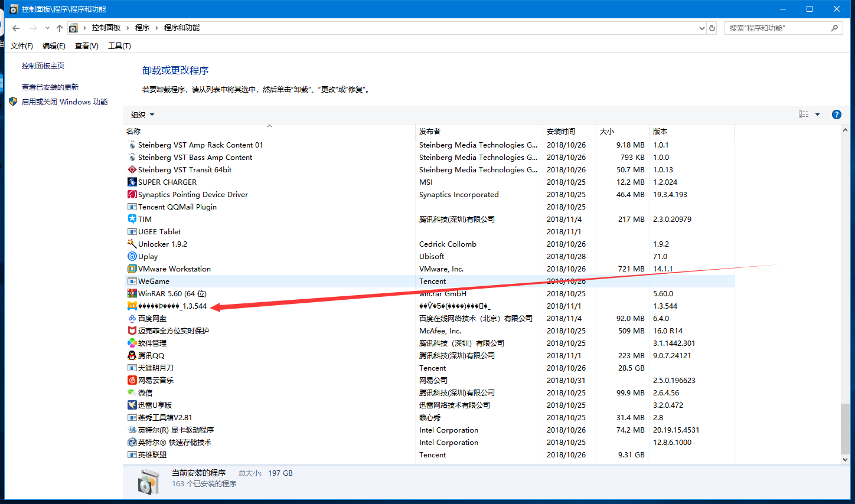Sort by the 安装时间 column header
Screen dimensions: 855x504
point(569,131)
